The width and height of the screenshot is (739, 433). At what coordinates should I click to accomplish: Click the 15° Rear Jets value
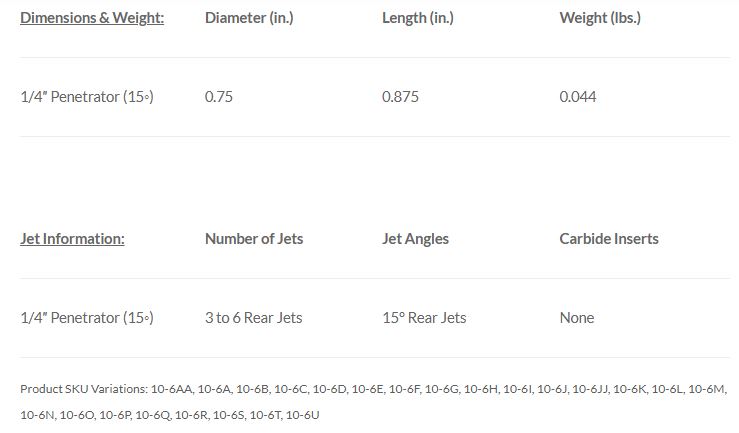pyautogui.click(x=424, y=318)
